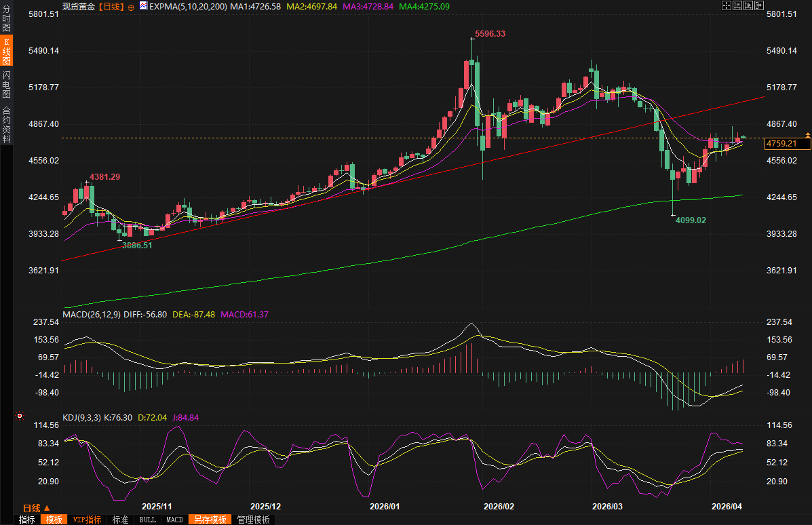Click the EXPMA indicator chart icon

142,5
